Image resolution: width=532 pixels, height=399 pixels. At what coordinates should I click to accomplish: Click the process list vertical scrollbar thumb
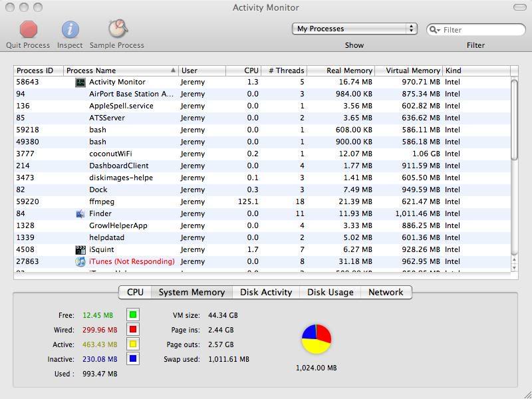tap(514, 120)
